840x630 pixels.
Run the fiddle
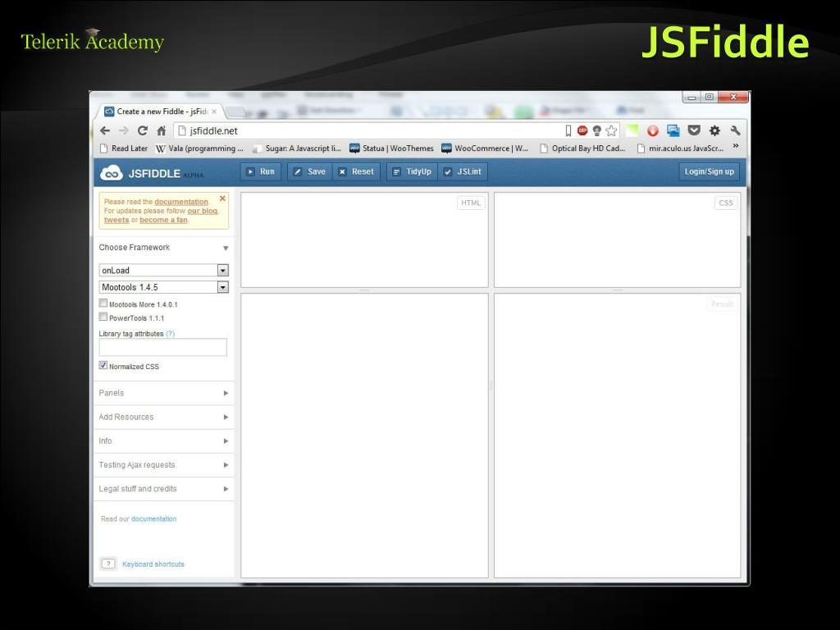click(x=260, y=171)
